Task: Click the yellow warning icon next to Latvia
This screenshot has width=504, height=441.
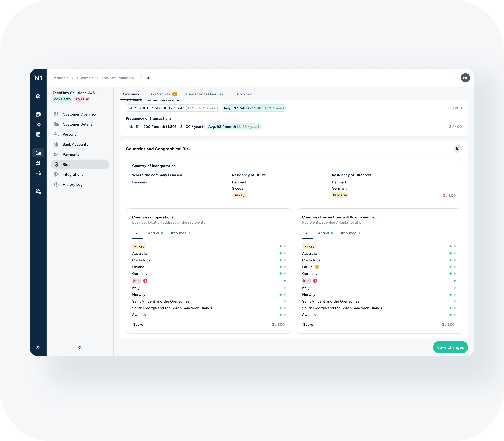Action: coord(317,267)
